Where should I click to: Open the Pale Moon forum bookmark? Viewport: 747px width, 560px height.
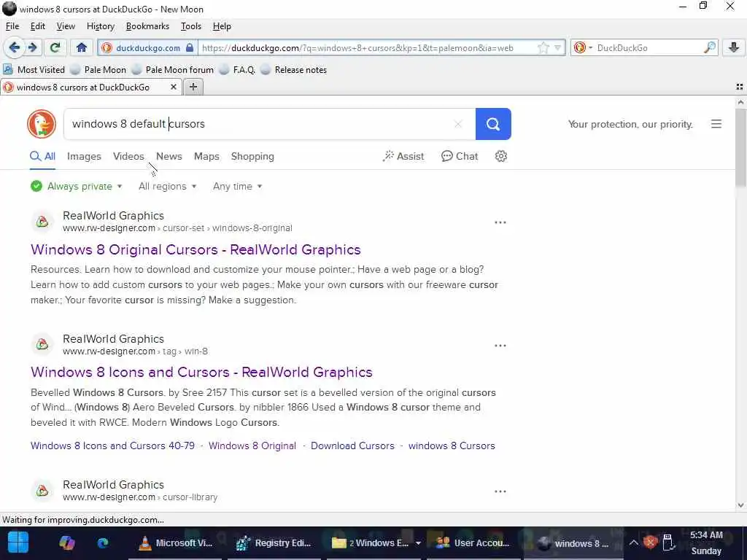tap(173, 69)
